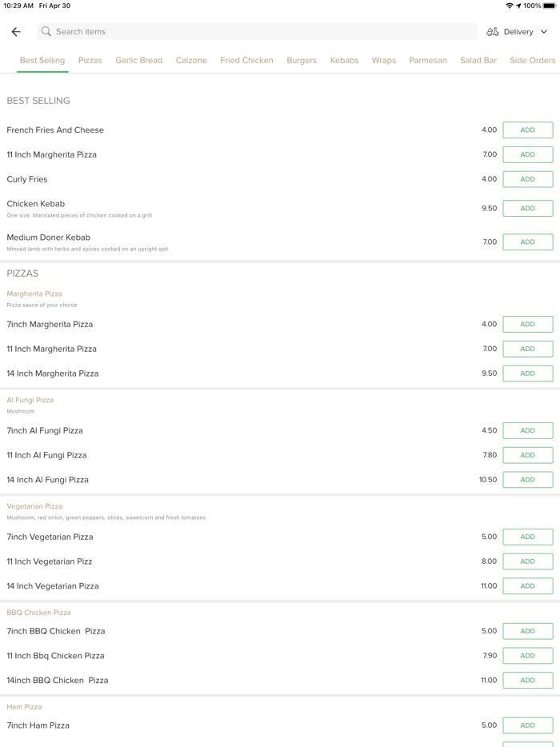This screenshot has width=560, height=747.
Task: Add French Fries And Cheese
Action: (527, 130)
